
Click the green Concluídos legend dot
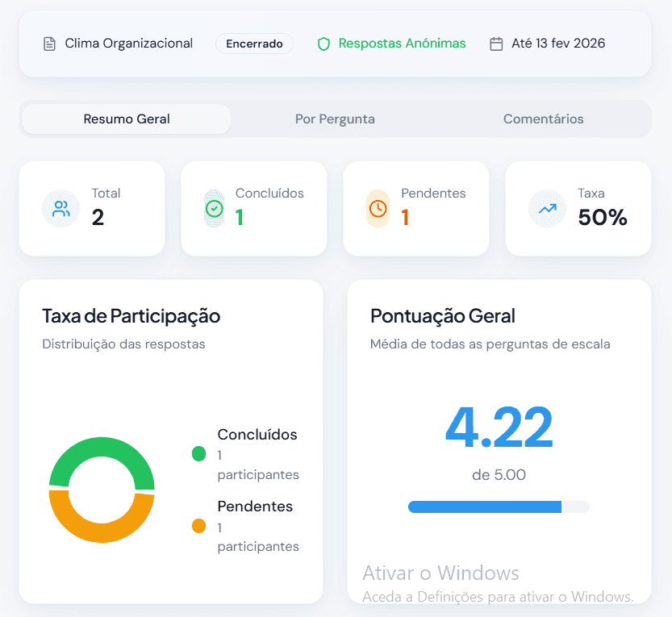coord(198,454)
